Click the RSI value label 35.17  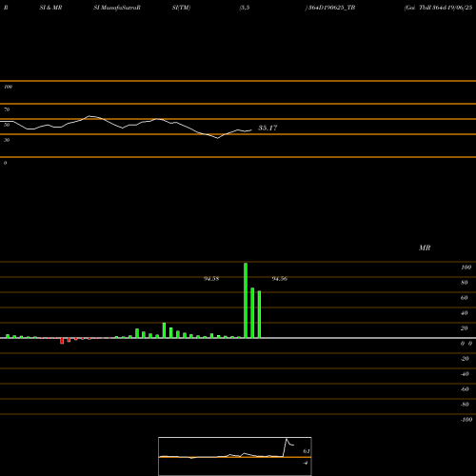tap(268, 128)
